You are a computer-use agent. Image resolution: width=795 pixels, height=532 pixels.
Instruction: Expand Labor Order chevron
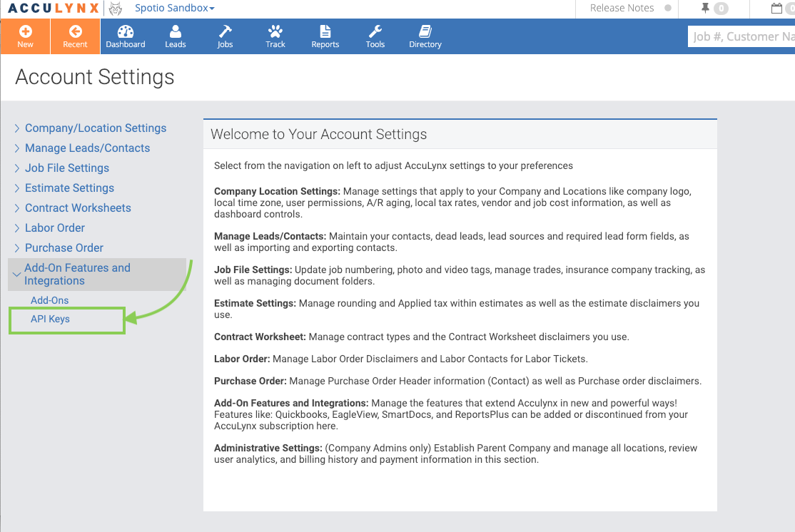pos(16,228)
